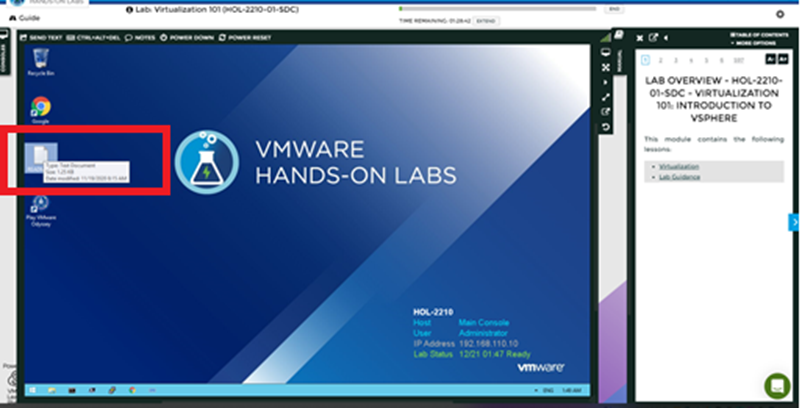
Task: Decrease manual font size with A-
Action: click(770, 59)
